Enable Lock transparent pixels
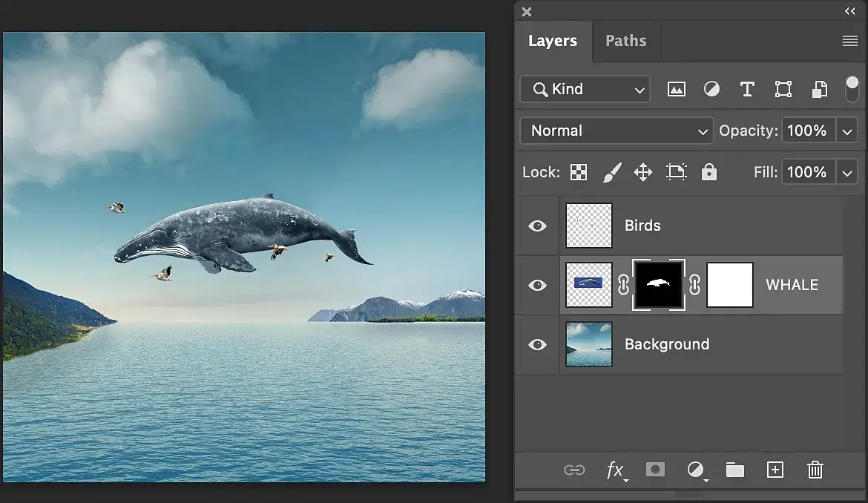868x503 pixels. click(x=578, y=171)
